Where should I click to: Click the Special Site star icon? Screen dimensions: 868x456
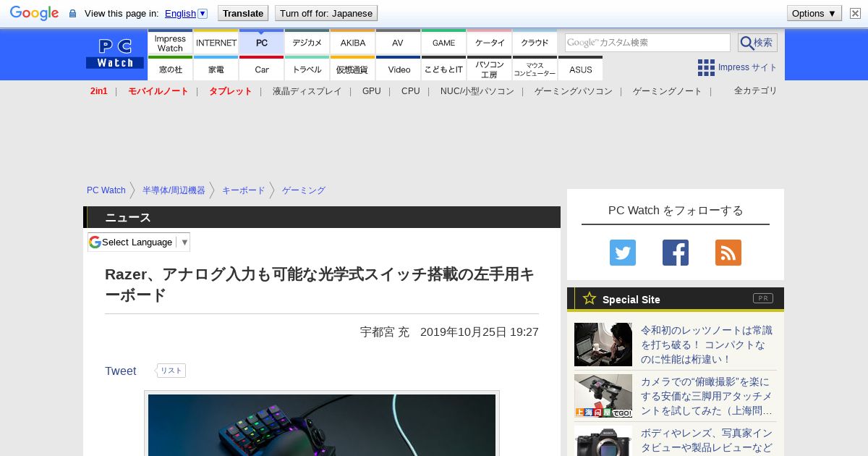coord(590,298)
